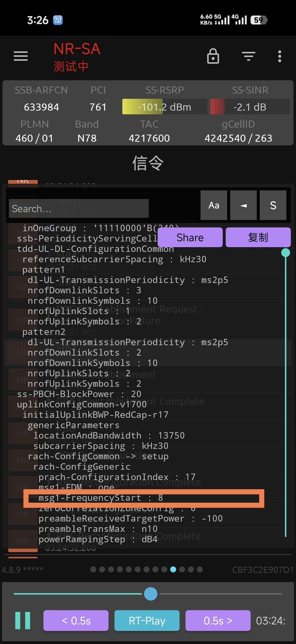Tap the S search button
The height and width of the screenshot is (644, 296).
(x=273, y=205)
